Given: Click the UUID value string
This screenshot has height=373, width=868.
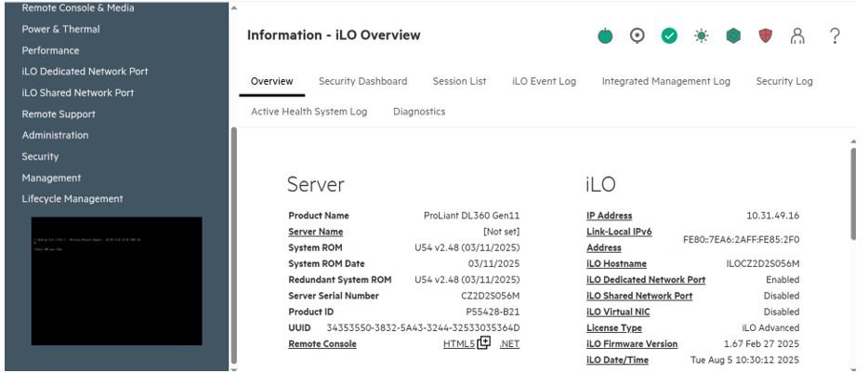Looking at the screenshot, I should [x=423, y=328].
